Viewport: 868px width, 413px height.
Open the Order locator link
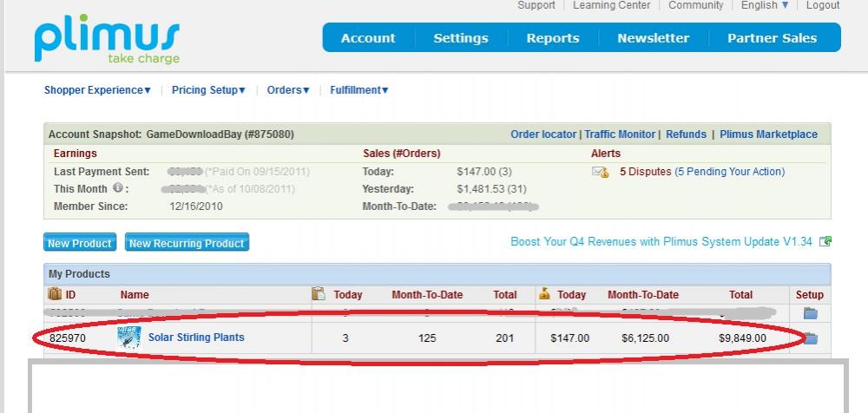543,134
